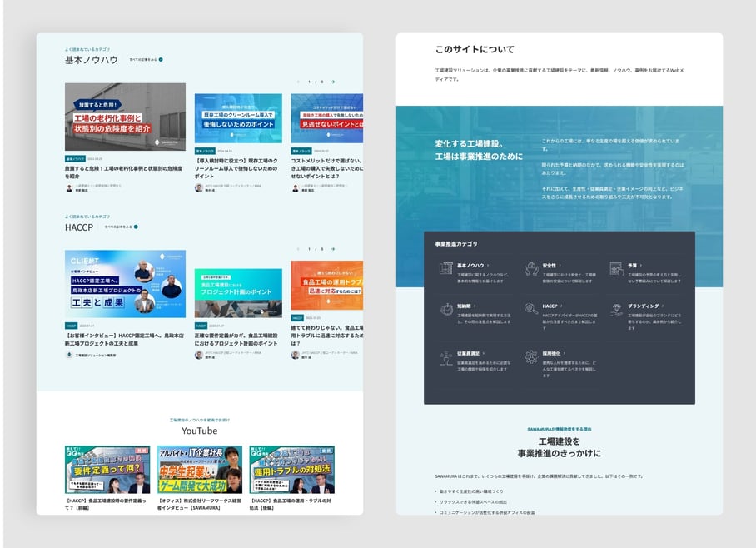Expand the 安全性 category chevron
756x548 pixels.
560,266
